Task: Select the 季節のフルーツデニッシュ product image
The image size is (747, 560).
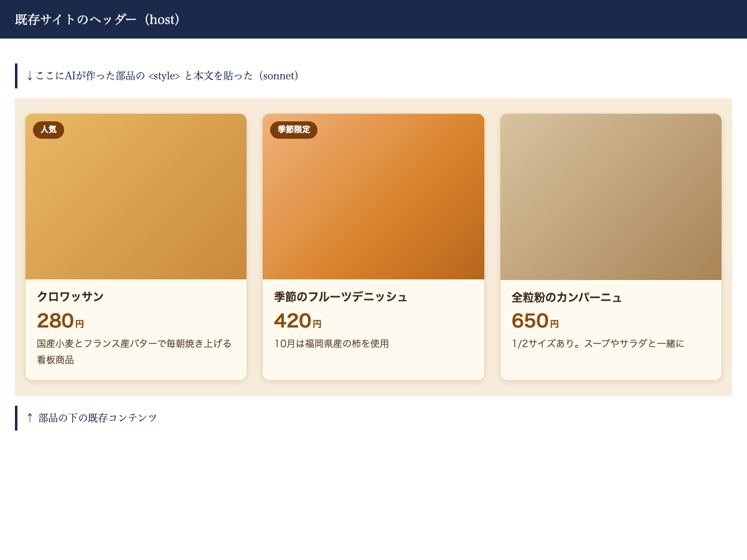Action: tap(374, 197)
